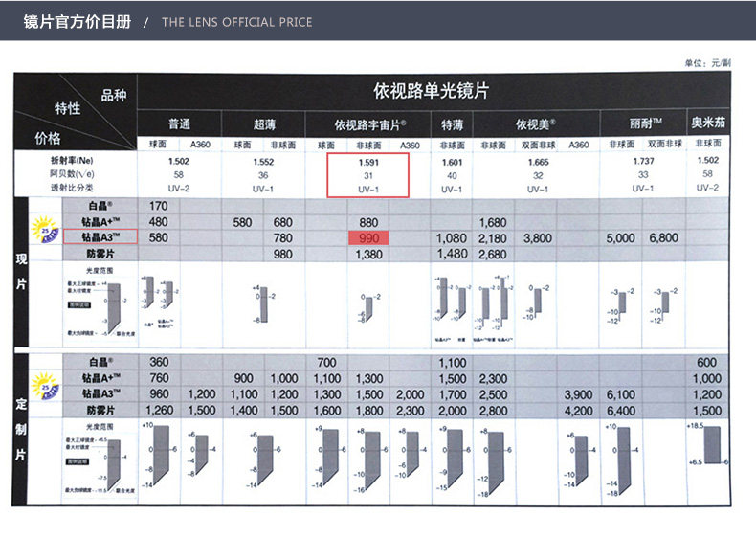Click the price 2,680 in 防雾片 row

click(x=492, y=255)
